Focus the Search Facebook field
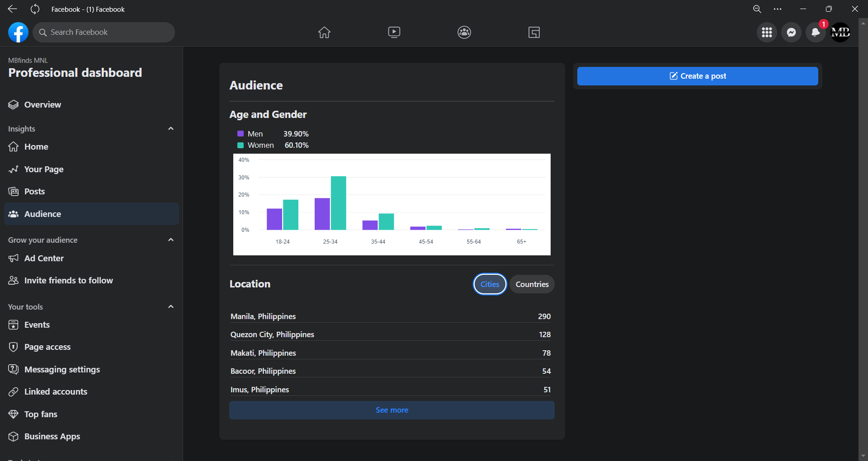 [x=104, y=32]
